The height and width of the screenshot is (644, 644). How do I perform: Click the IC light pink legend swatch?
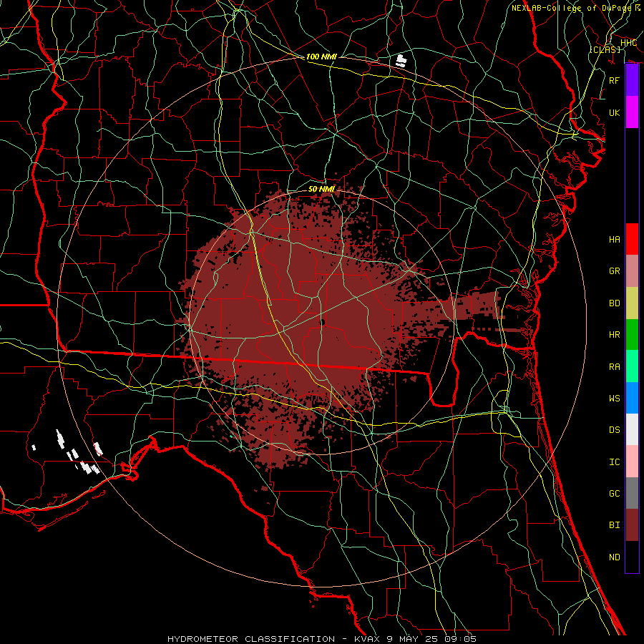[x=632, y=462]
